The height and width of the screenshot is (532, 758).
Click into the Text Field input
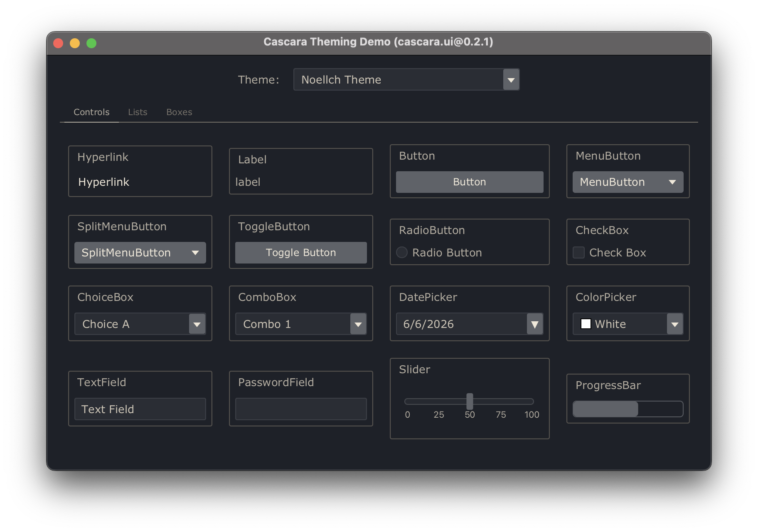tap(140, 409)
